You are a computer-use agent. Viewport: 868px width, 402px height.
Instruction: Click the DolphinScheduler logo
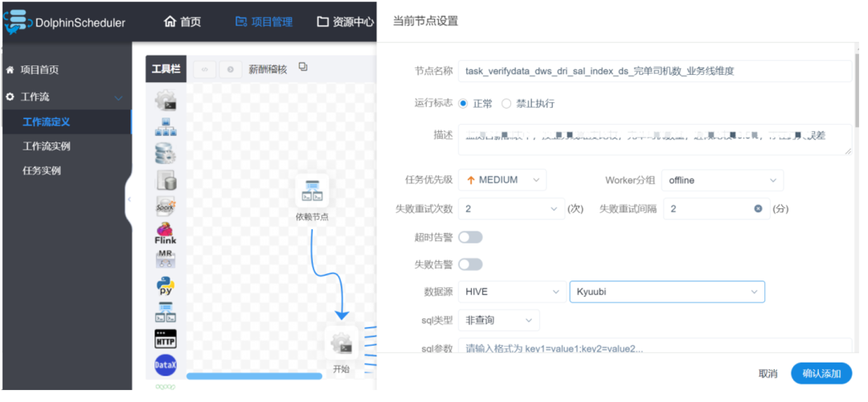click(x=64, y=23)
